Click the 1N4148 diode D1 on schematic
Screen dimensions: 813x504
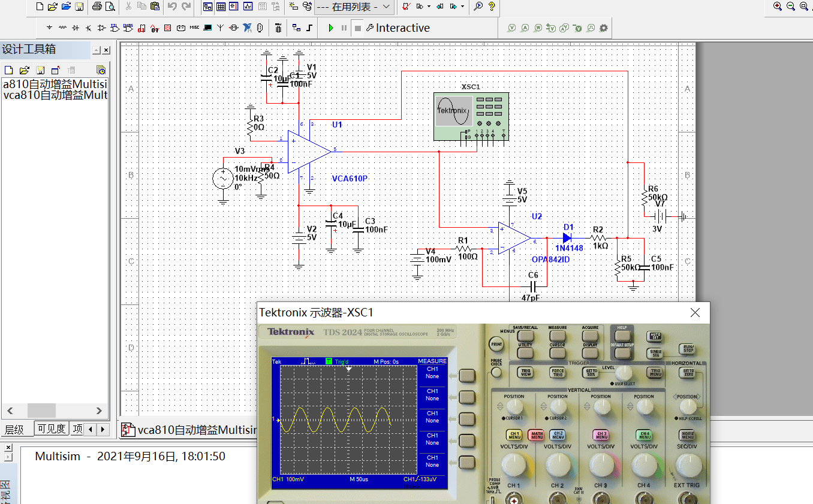[567, 238]
